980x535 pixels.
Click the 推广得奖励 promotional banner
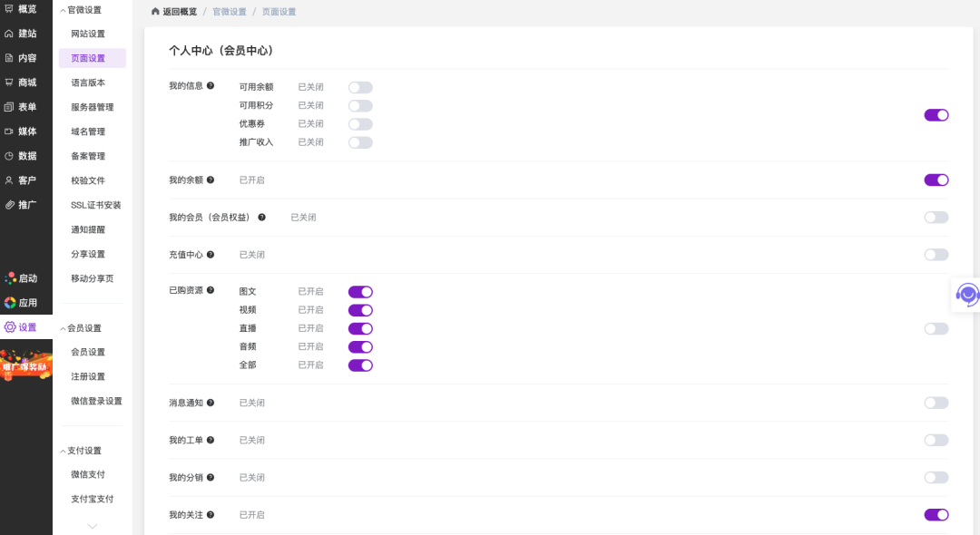pos(25,365)
